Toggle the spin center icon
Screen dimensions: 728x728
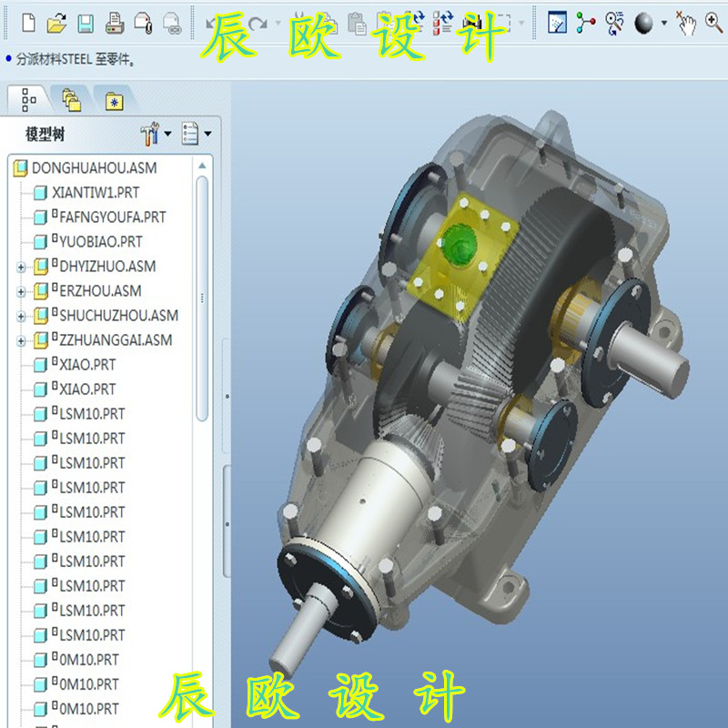(586, 22)
